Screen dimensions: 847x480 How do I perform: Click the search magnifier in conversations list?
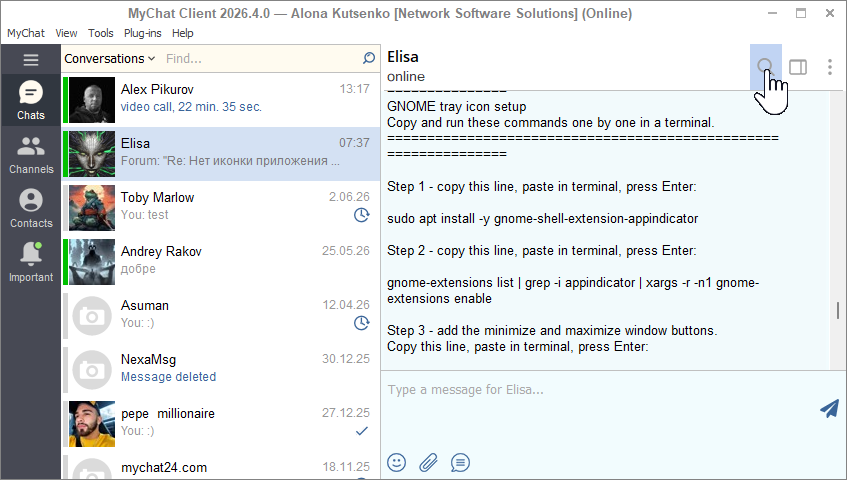[x=369, y=58]
